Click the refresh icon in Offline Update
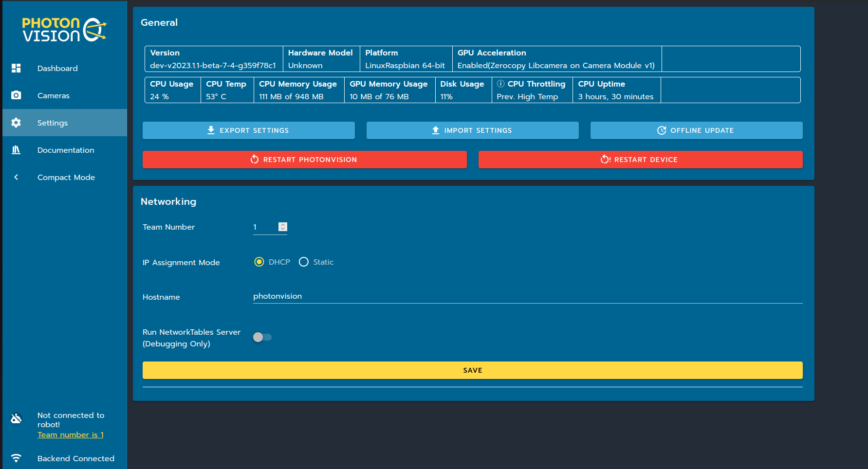 coord(662,130)
